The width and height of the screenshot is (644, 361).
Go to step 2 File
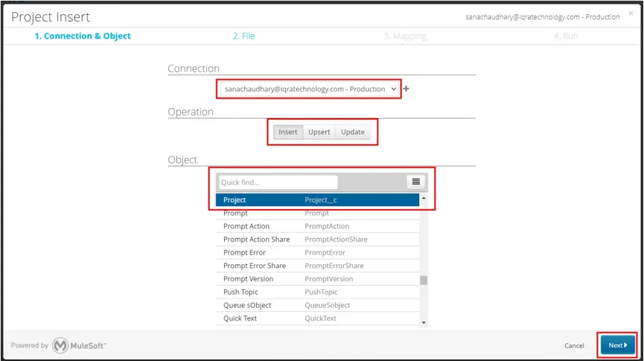point(244,36)
